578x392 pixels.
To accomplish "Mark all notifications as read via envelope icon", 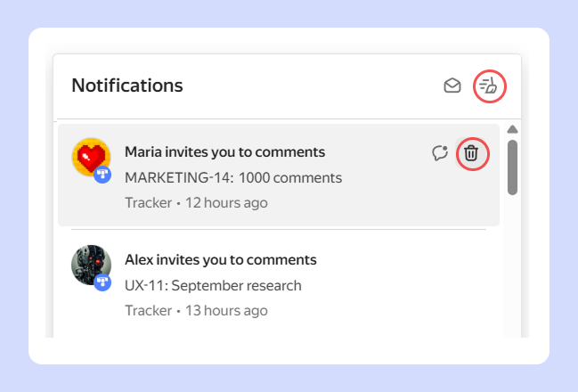I will [452, 86].
